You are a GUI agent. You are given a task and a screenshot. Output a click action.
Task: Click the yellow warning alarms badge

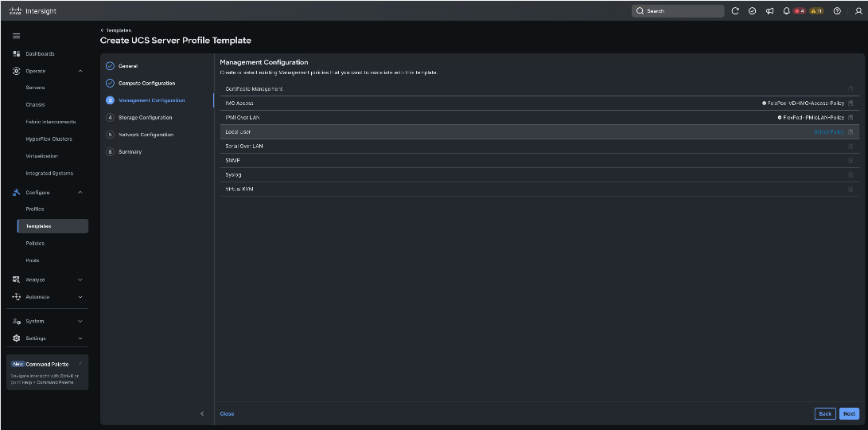coord(816,11)
